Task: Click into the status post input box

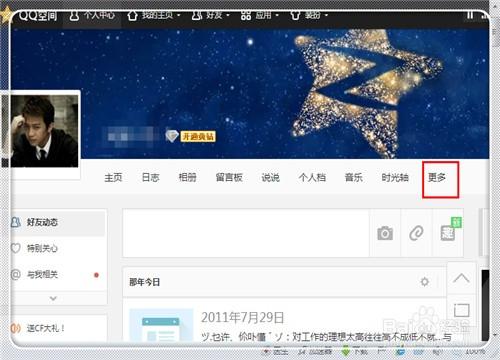Action: coord(246,233)
